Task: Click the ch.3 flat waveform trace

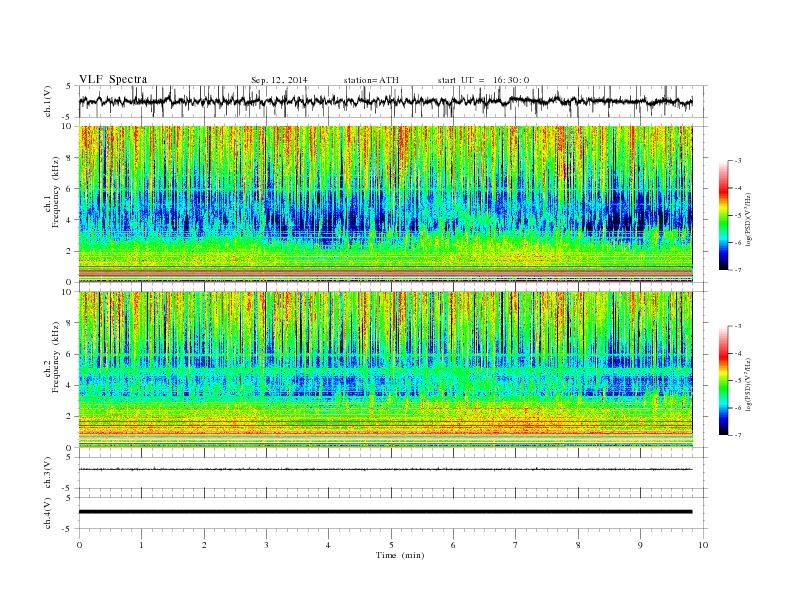Action: pyautogui.click(x=385, y=470)
